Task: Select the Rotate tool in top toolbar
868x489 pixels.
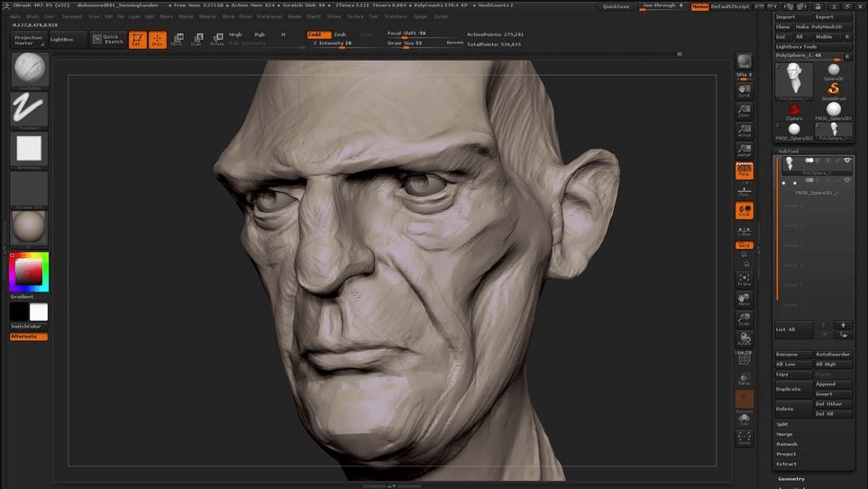Action: pos(216,40)
